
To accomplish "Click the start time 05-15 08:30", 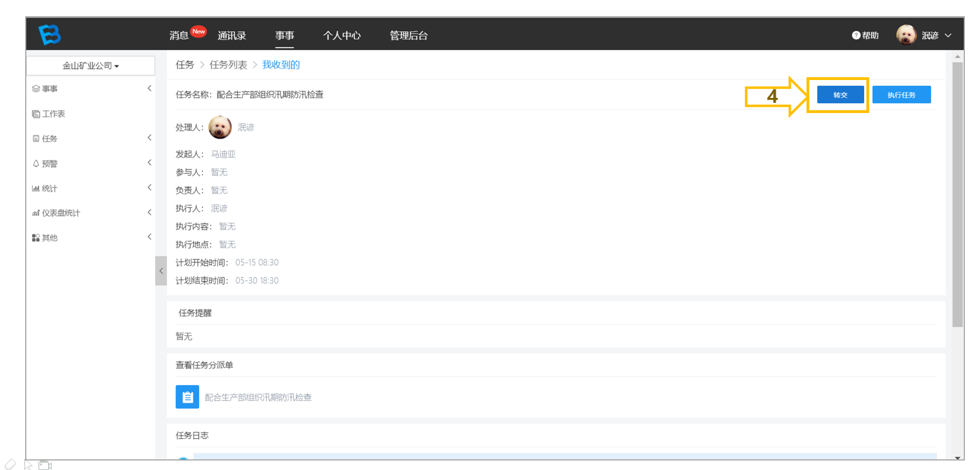I will 257,262.
